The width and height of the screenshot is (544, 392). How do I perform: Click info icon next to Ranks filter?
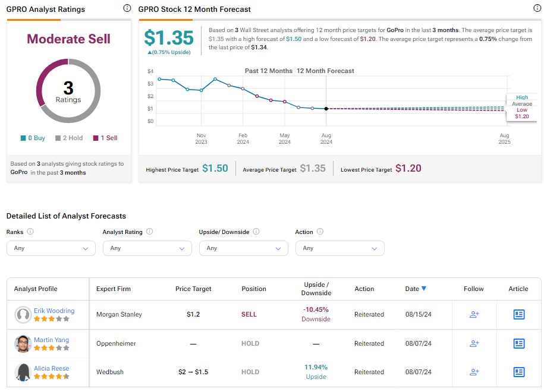pos(30,232)
